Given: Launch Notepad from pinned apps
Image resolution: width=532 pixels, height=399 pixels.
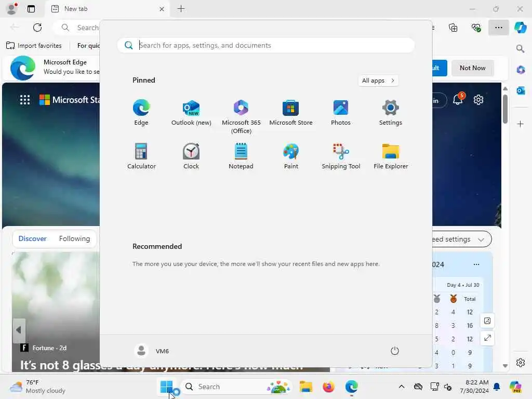Looking at the screenshot, I should tap(241, 156).
